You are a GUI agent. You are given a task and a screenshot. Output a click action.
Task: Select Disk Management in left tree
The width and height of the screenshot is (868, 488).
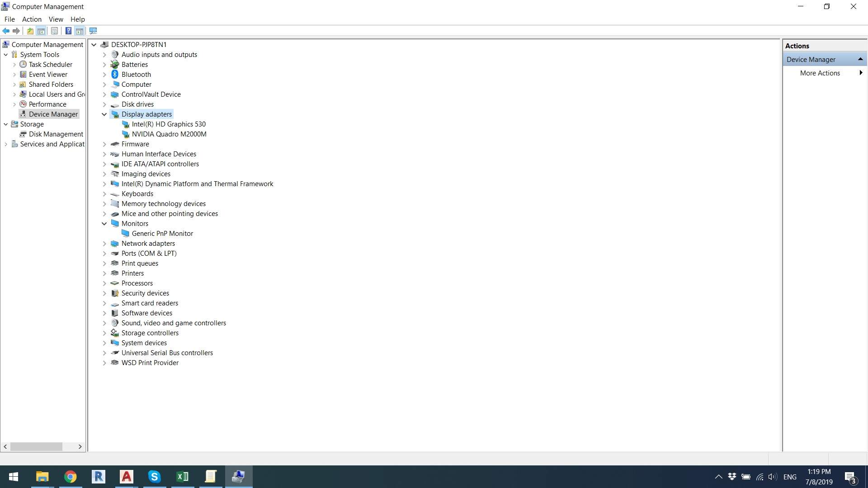click(56, 134)
